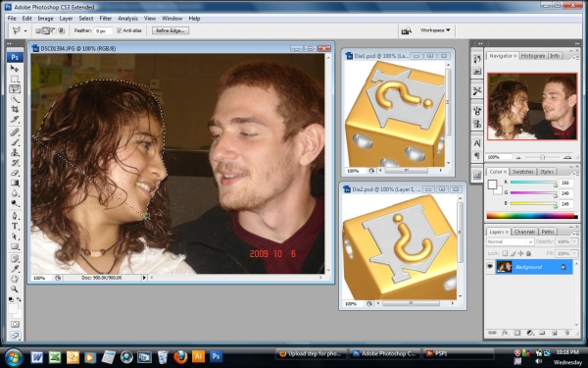Click the Create new layer icon
The width and height of the screenshot is (588, 368).
(x=555, y=333)
